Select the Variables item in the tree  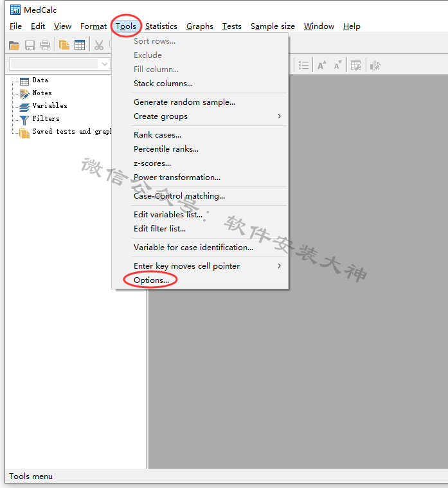(49, 106)
